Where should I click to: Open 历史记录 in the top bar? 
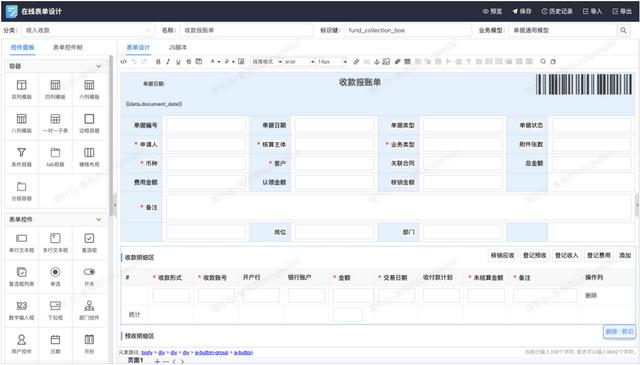[557, 11]
